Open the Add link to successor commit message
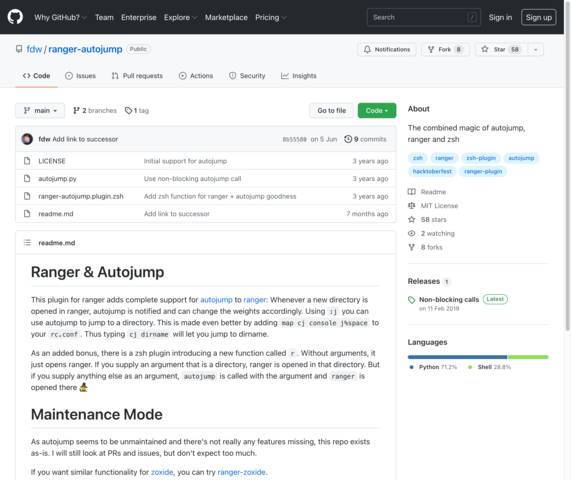 [x=85, y=139]
